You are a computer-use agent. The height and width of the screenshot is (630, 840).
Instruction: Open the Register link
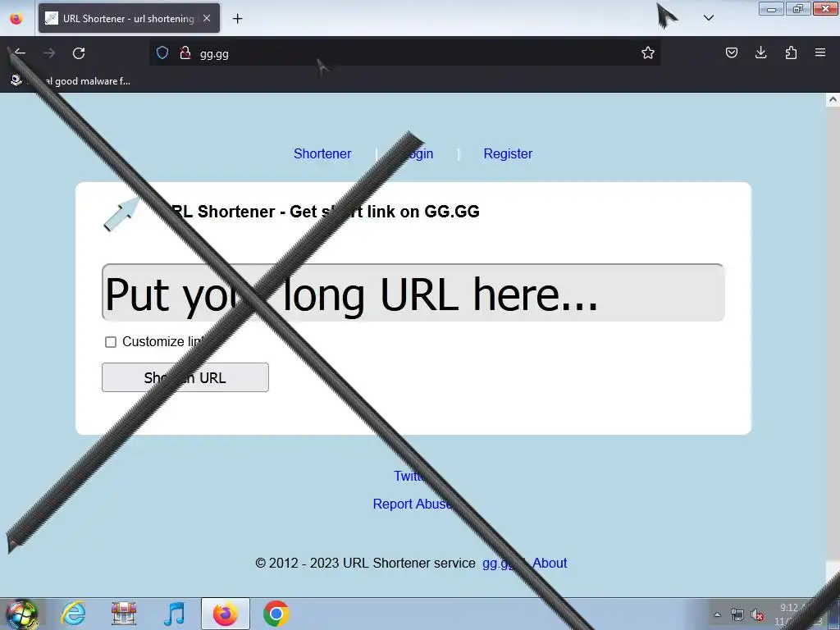pyautogui.click(x=508, y=153)
